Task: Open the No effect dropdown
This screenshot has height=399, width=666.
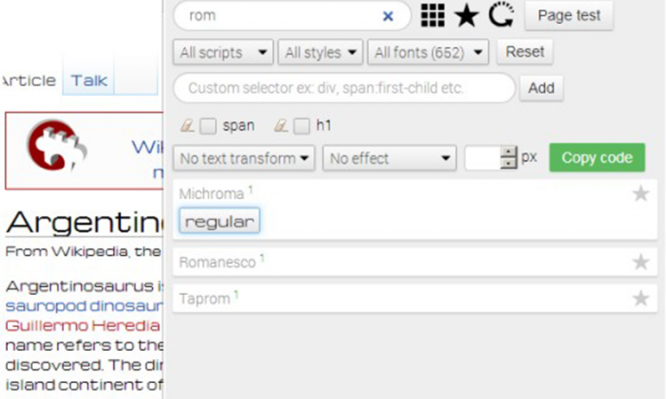Action: click(x=389, y=158)
